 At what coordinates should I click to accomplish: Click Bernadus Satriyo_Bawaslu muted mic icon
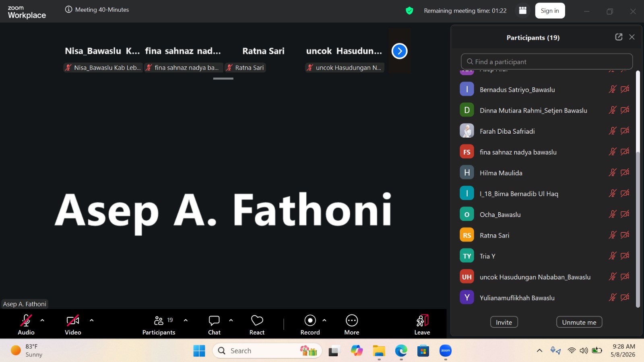pos(613,89)
